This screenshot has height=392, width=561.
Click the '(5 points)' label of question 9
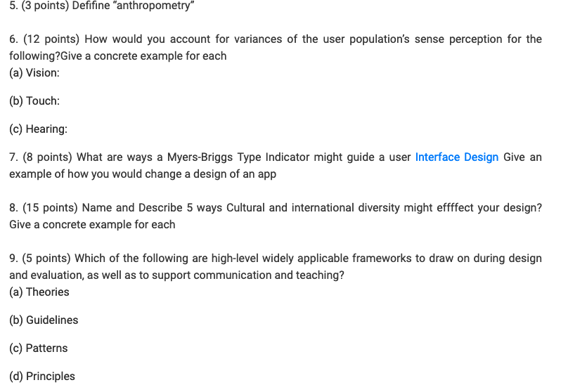coord(46,259)
